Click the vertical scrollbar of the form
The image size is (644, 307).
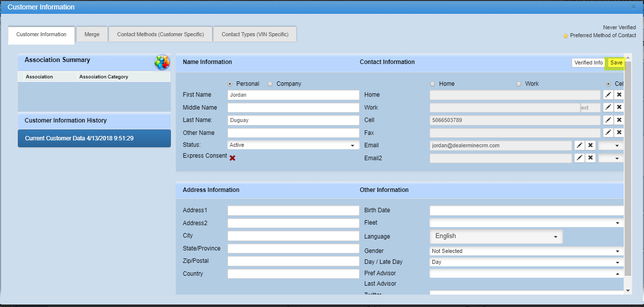628,169
